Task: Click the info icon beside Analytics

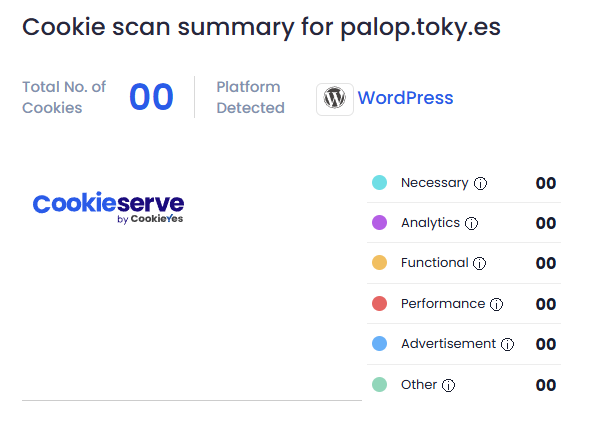Action: pyautogui.click(x=471, y=224)
